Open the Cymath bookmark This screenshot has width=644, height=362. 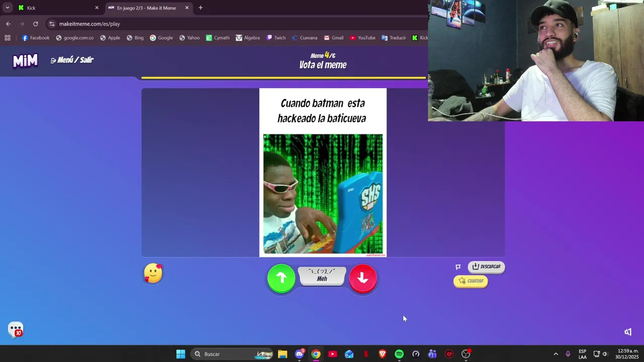point(217,38)
